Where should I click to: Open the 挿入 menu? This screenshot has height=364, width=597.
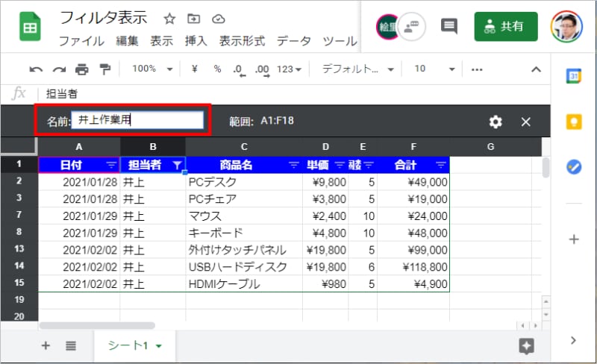click(x=196, y=41)
